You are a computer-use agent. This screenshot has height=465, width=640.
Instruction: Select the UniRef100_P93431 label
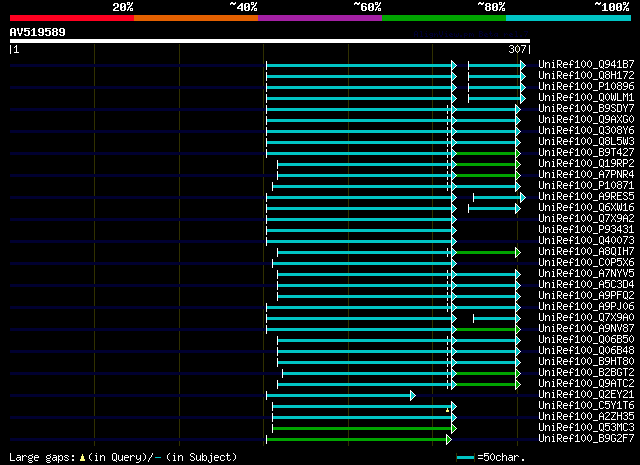[586, 229]
